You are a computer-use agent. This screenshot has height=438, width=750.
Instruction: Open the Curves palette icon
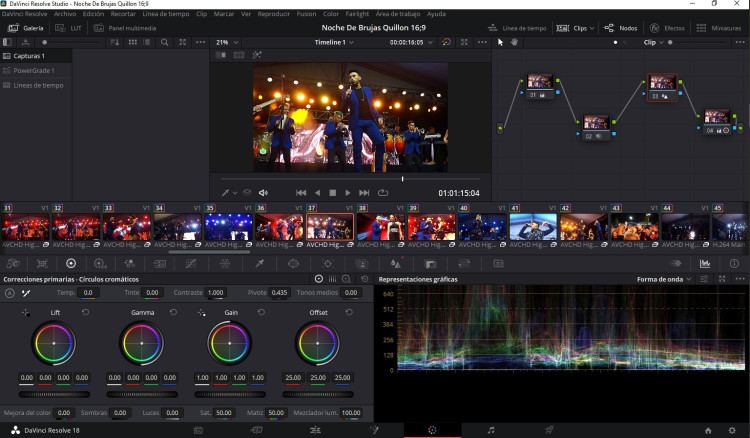(190, 263)
